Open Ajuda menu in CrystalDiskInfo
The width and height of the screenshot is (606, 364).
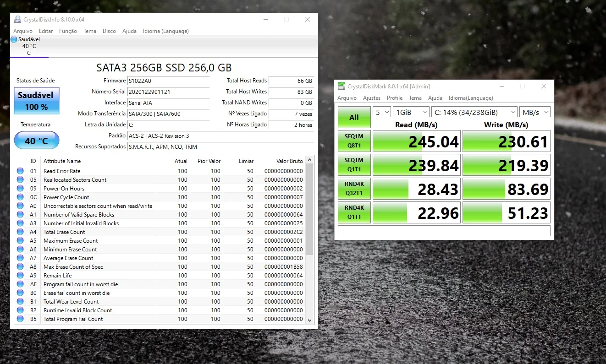click(x=129, y=31)
